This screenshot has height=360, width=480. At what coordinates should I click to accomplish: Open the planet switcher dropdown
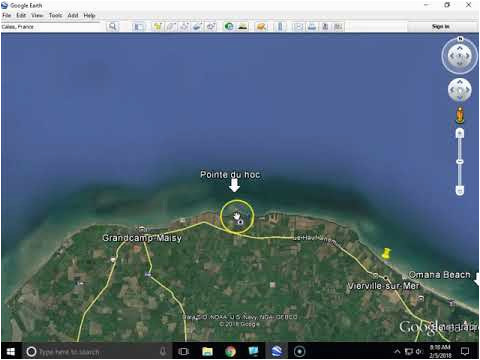coord(261,27)
